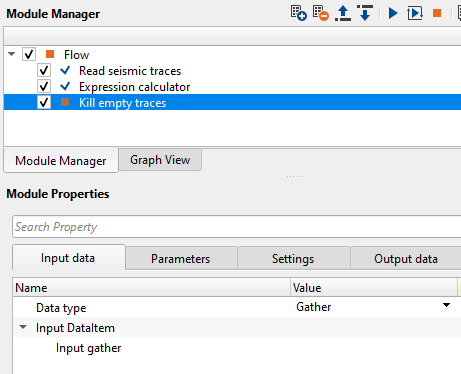The height and width of the screenshot is (374, 461).
Task: Click the run step-by-step icon
Action: 415,13
